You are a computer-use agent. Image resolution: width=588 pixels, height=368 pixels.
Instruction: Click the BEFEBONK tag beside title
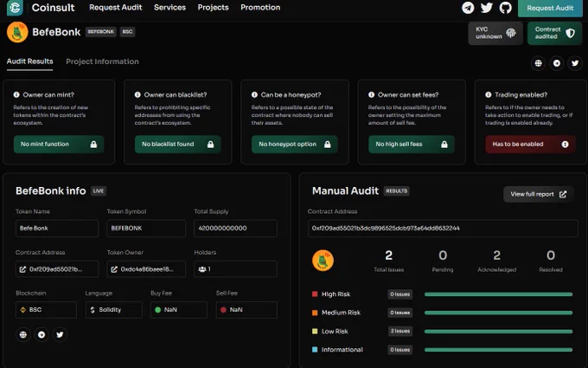tap(101, 32)
